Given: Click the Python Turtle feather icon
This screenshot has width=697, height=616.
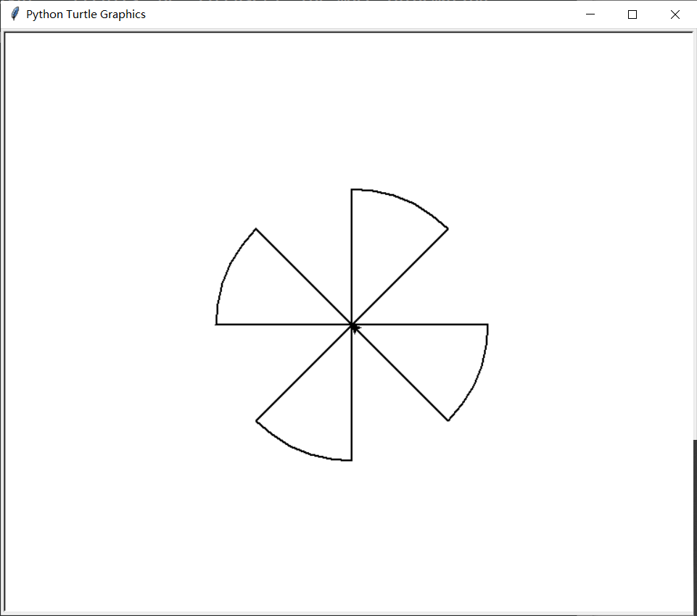Looking at the screenshot, I should point(15,14).
